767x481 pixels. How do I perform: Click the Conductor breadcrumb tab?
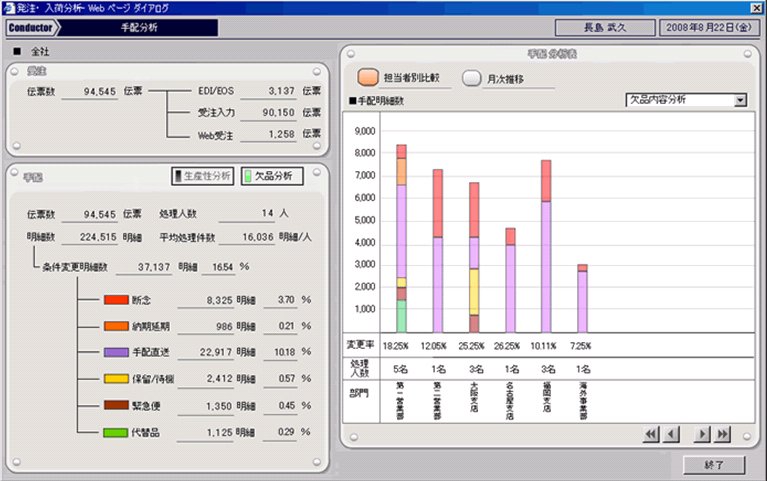[31, 27]
